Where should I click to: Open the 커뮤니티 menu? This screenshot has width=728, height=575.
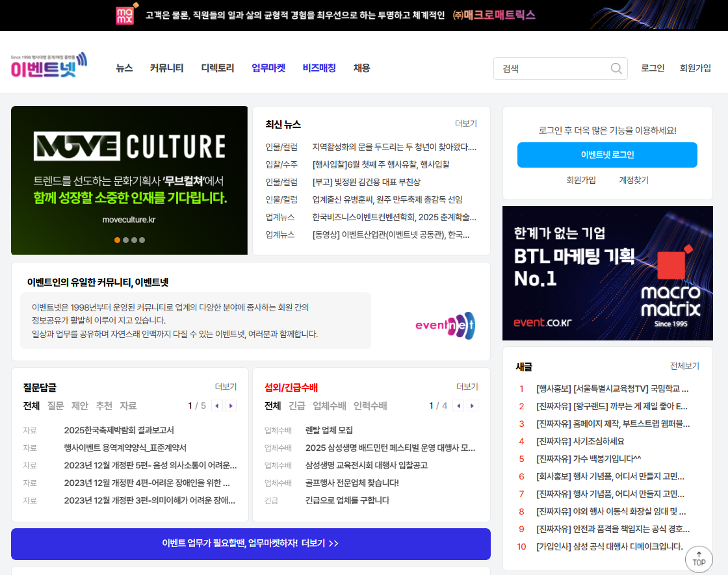(x=166, y=68)
